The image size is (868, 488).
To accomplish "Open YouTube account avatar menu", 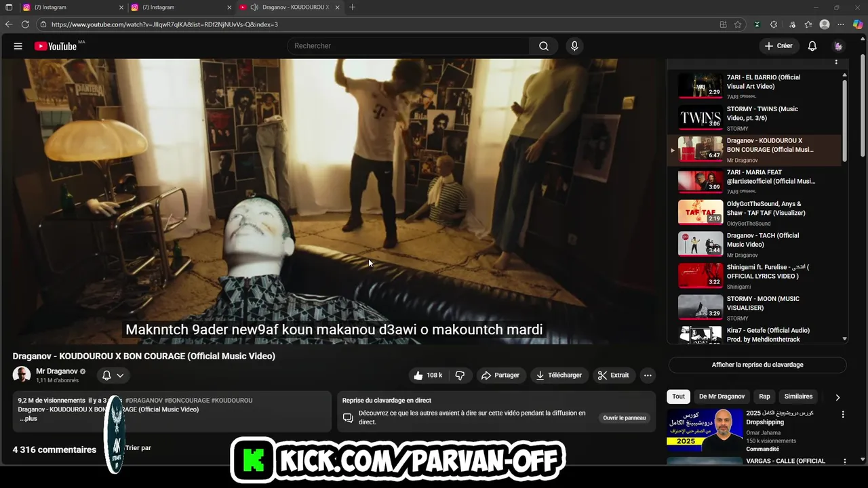I will (839, 46).
